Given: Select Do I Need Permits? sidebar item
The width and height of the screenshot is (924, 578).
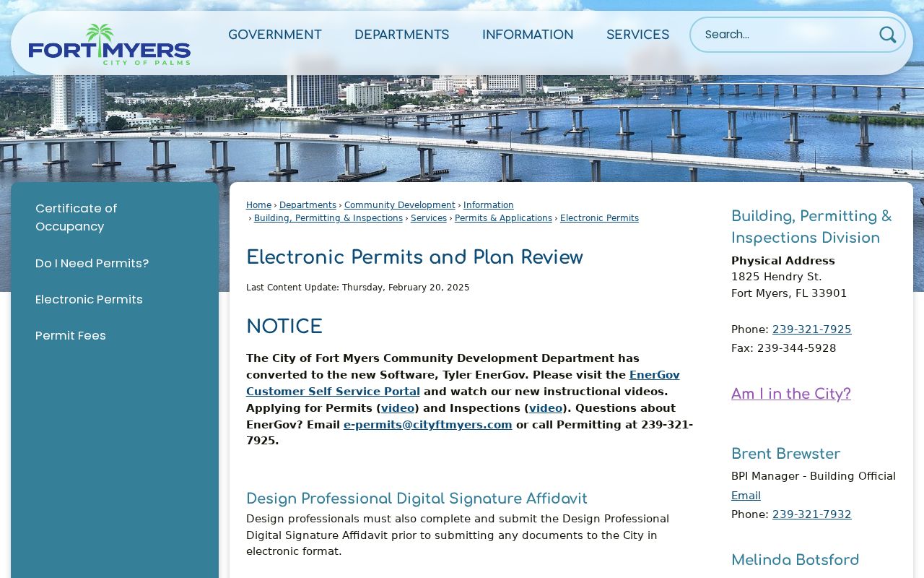Looking at the screenshot, I should pos(92,263).
